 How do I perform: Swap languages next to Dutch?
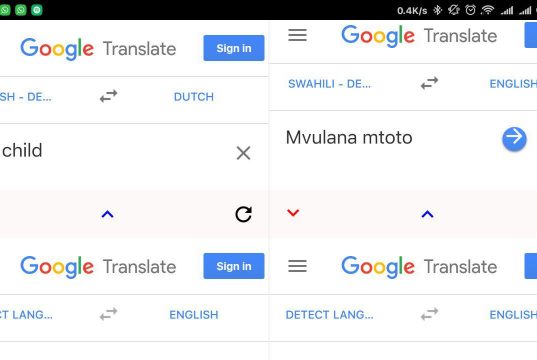click(x=109, y=96)
